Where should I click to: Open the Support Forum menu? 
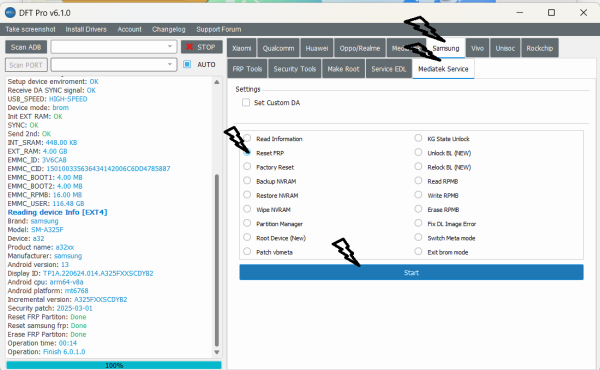[x=218, y=29]
